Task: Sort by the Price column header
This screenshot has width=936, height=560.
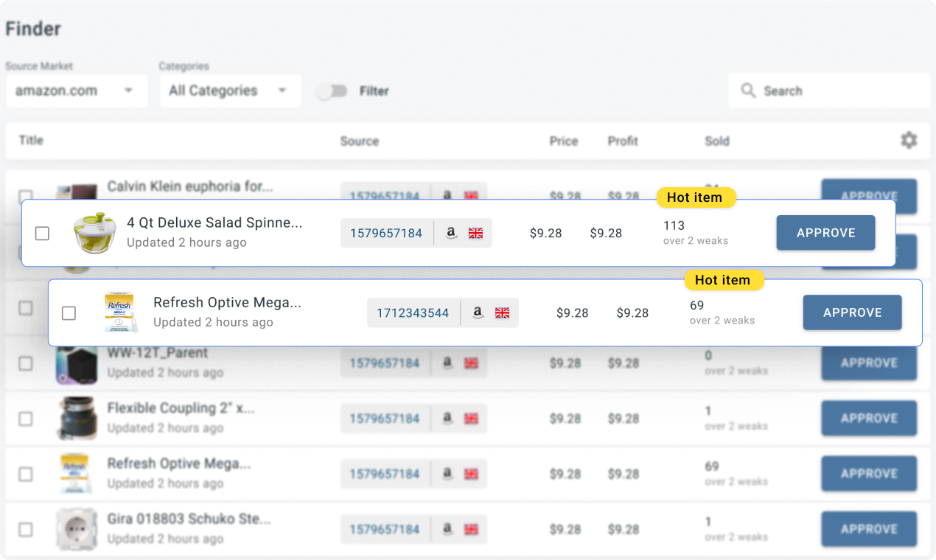Action: click(564, 141)
